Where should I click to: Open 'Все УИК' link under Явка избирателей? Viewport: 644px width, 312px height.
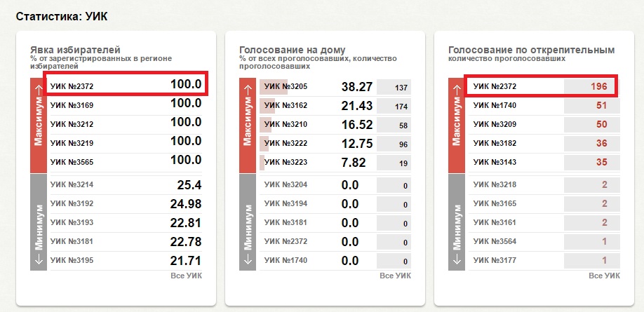click(187, 276)
